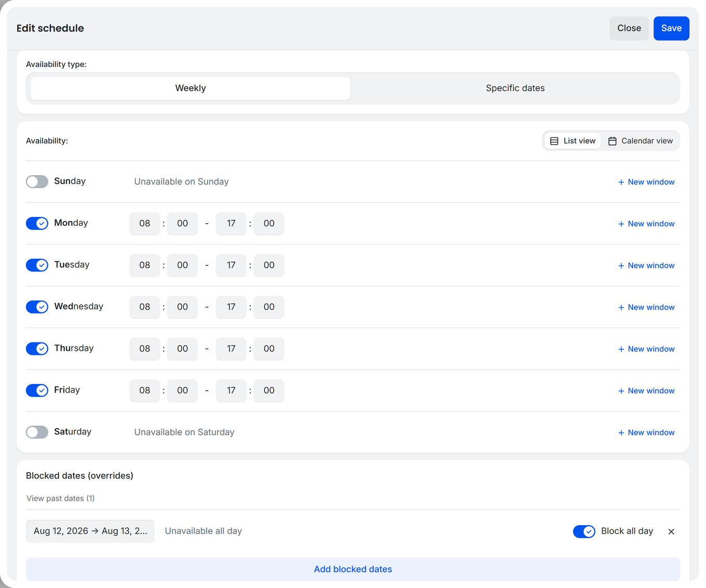Add new window for Wednesday

pos(646,307)
